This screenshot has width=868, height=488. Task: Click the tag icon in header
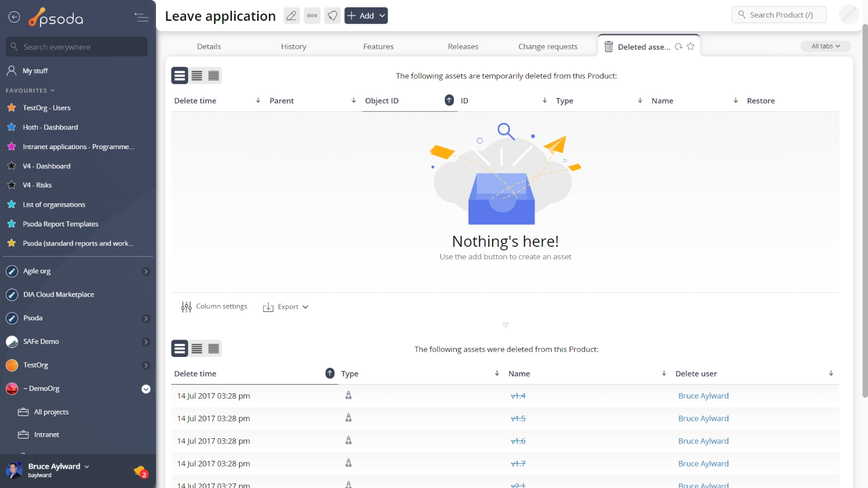coord(333,16)
